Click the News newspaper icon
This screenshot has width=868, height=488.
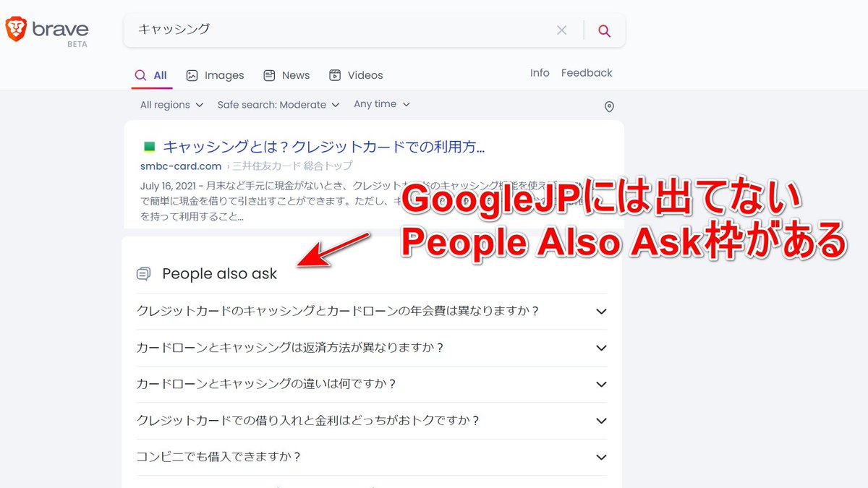click(x=268, y=74)
